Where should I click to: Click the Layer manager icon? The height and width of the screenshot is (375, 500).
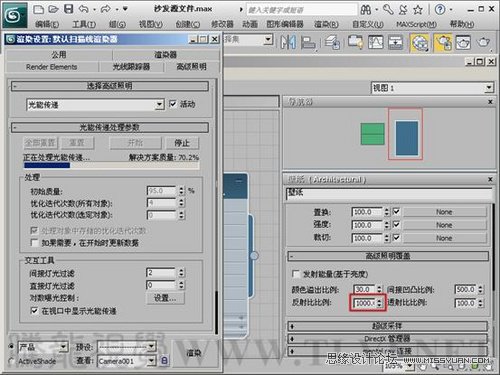(x=332, y=43)
